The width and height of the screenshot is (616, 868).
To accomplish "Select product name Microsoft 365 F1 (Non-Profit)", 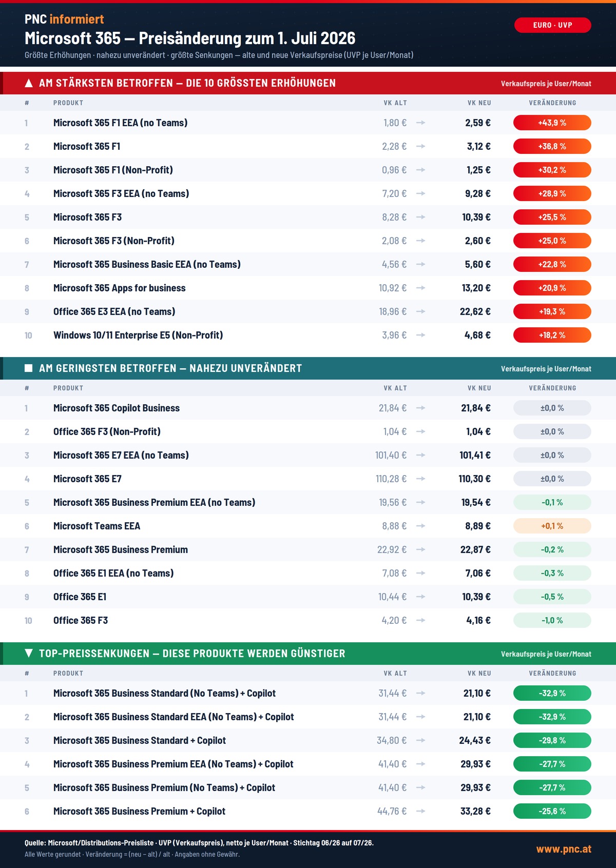I will click(x=113, y=170).
